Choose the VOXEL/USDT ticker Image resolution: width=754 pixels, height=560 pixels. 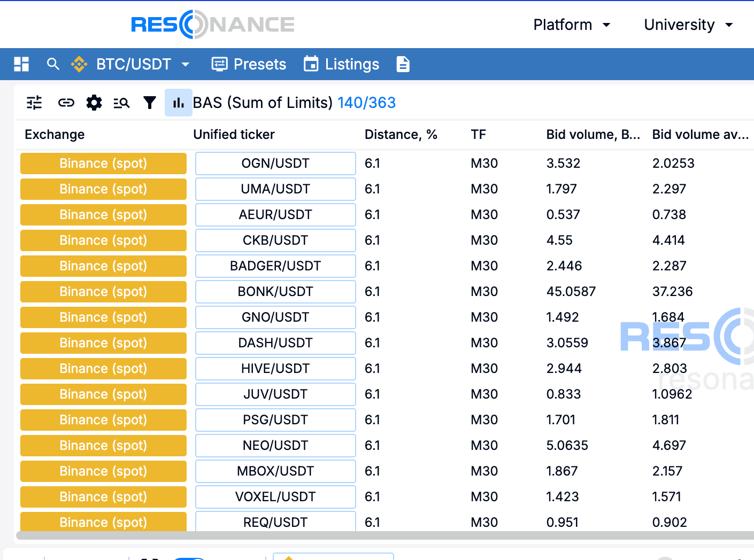pyautogui.click(x=275, y=497)
